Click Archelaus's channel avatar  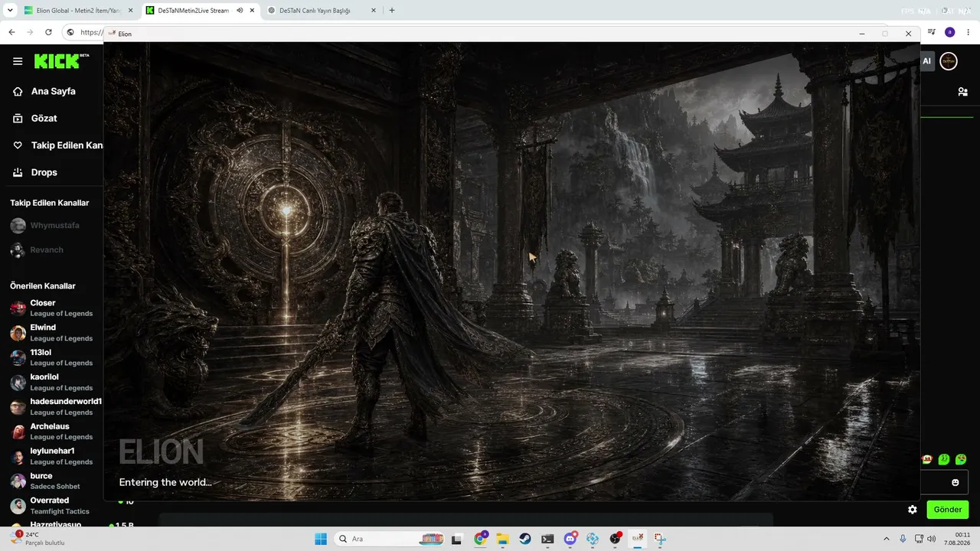18,432
